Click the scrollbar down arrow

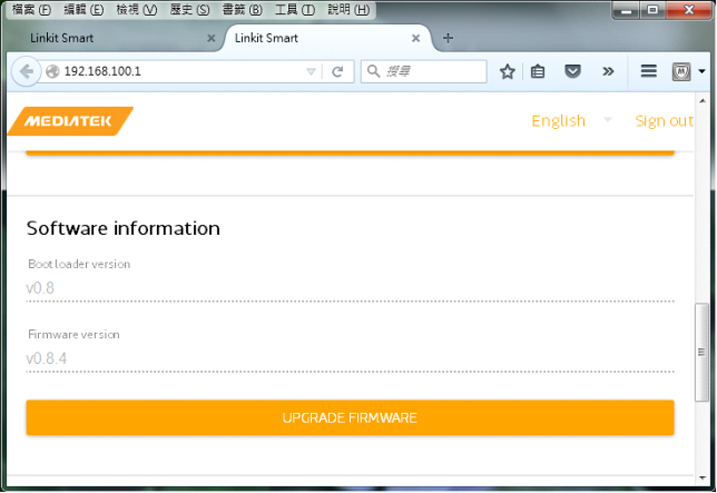tap(702, 478)
